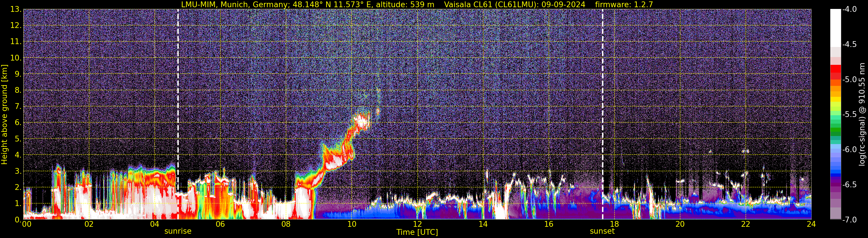
Task: Click the station title 'LMU-MIM, Munich, Germany'
Action: coord(233,4)
